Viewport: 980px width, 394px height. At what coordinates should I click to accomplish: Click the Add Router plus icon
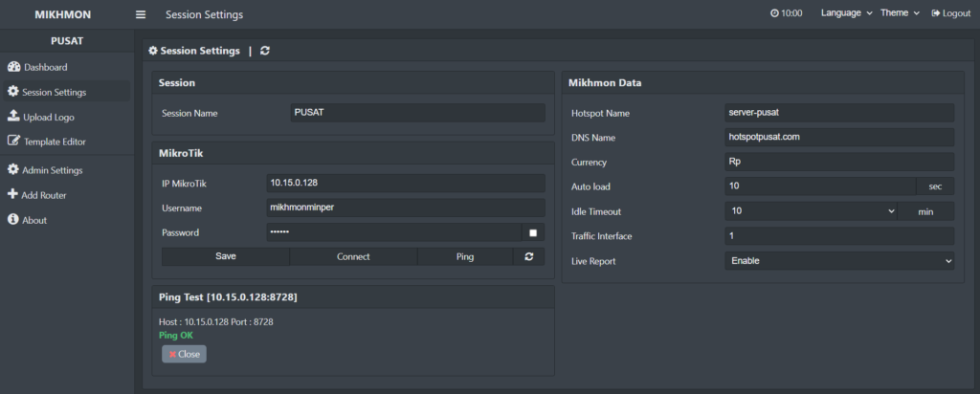click(12, 195)
